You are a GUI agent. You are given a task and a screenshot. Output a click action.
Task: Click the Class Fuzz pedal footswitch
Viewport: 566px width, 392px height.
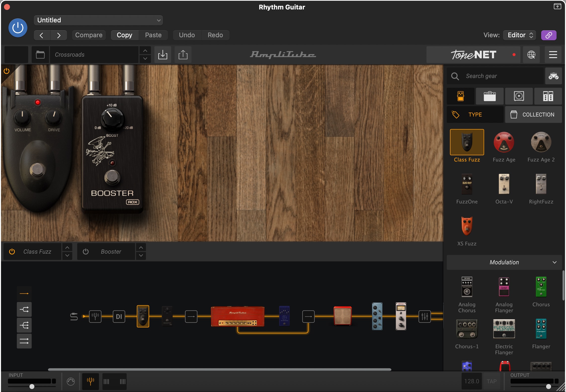(38, 170)
